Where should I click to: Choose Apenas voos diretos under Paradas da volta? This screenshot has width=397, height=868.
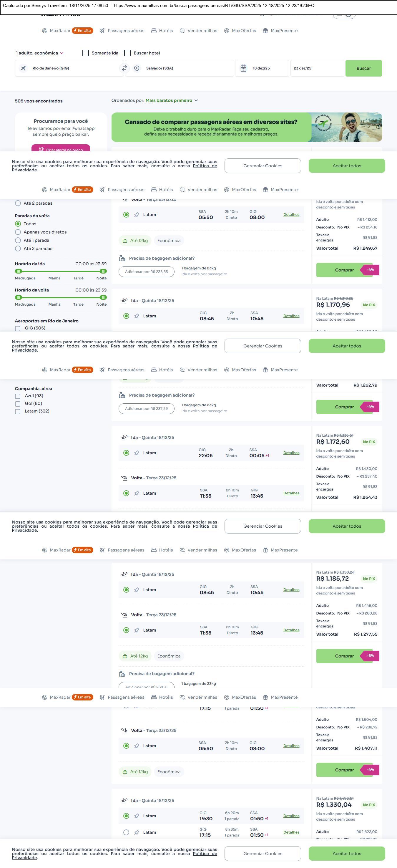point(18,232)
